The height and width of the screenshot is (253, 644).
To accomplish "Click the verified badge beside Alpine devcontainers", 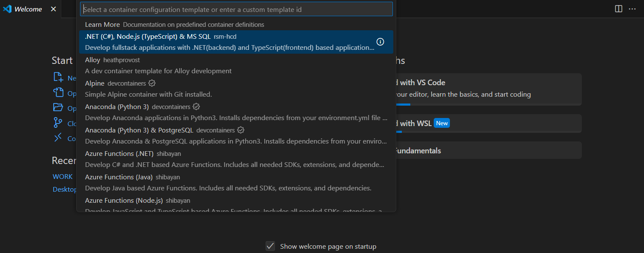I will (152, 83).
